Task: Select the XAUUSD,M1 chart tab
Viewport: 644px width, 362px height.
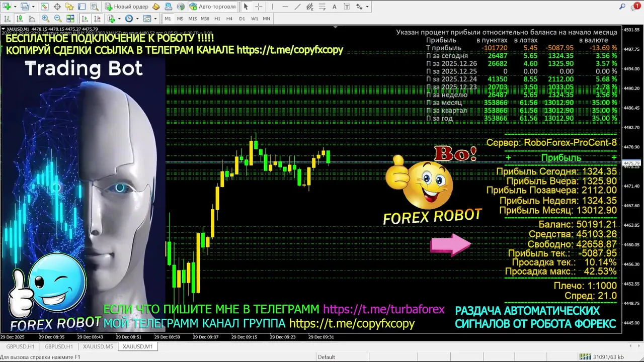Action: 137,346
